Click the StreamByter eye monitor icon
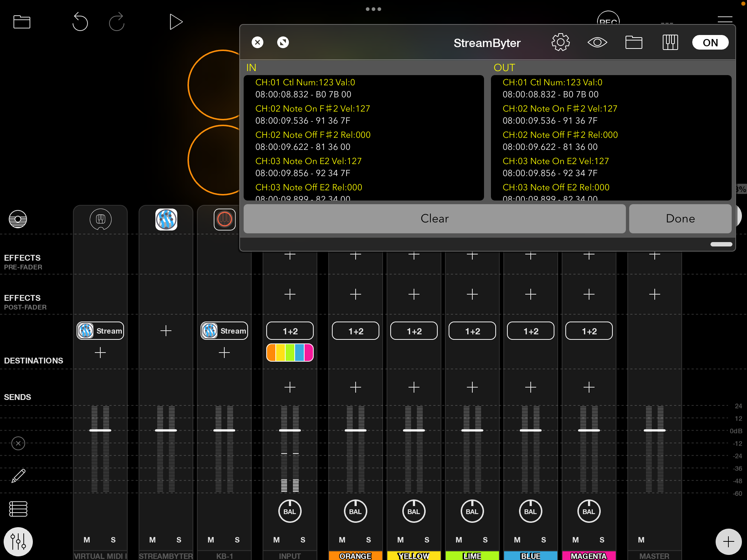The width and height of the screenshot is (747, 560). (597, 42)
